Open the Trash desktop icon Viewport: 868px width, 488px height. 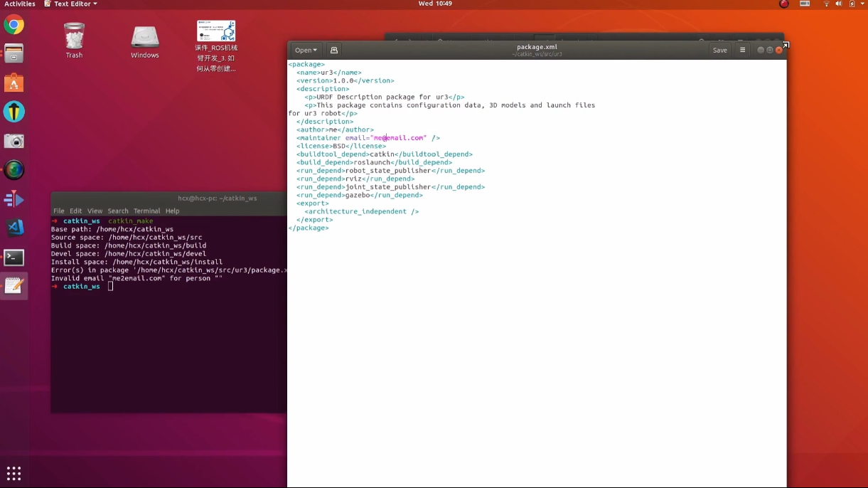74,41
